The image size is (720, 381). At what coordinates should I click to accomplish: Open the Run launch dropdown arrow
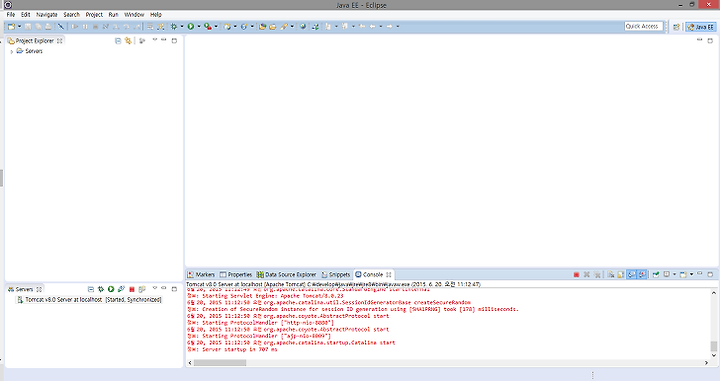tap(199, 27)
